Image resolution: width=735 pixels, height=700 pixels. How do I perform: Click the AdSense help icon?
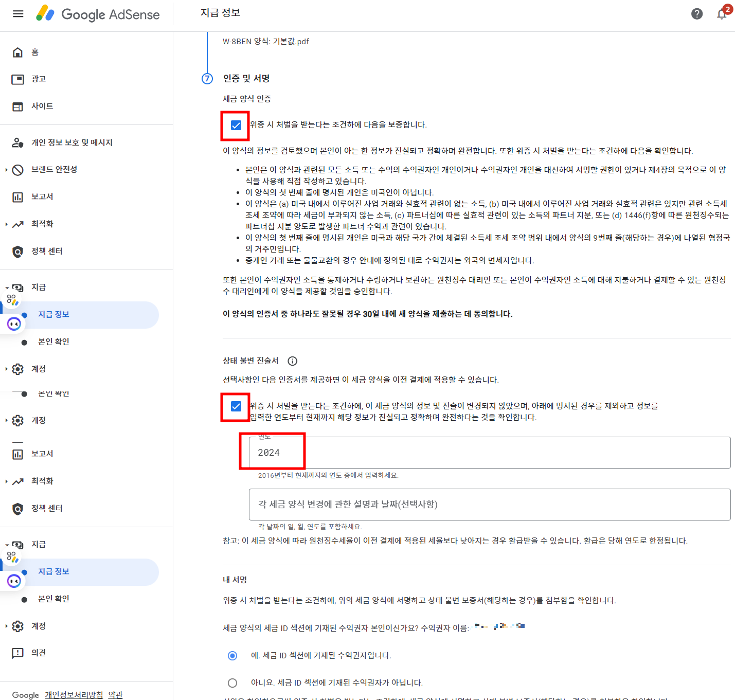click(x=697, y=14)
